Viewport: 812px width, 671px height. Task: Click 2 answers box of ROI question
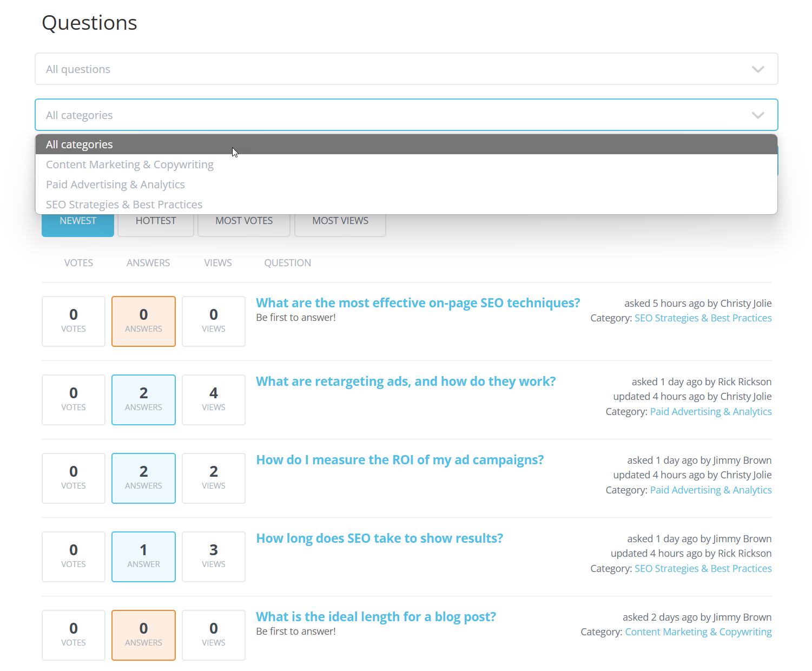pyautogui.click(x=143, y=478)
